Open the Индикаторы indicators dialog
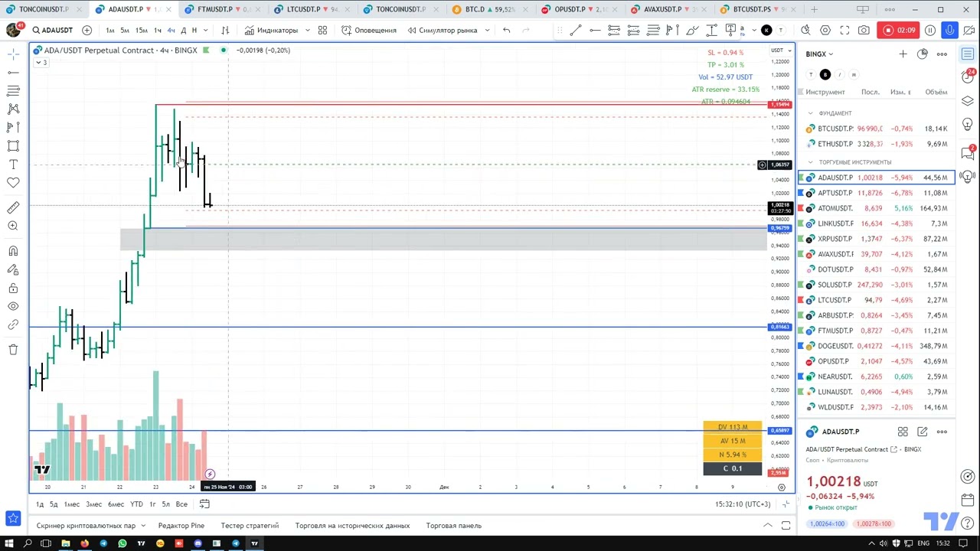Screen dimensions: 980x551 (x=271, y=30)
